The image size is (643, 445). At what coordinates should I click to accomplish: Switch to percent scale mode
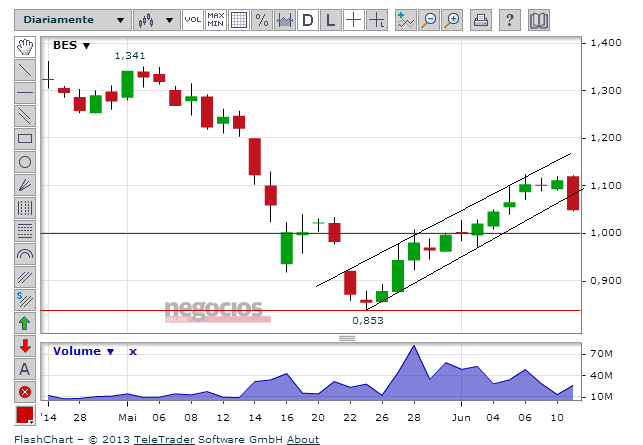coord(262,20)
